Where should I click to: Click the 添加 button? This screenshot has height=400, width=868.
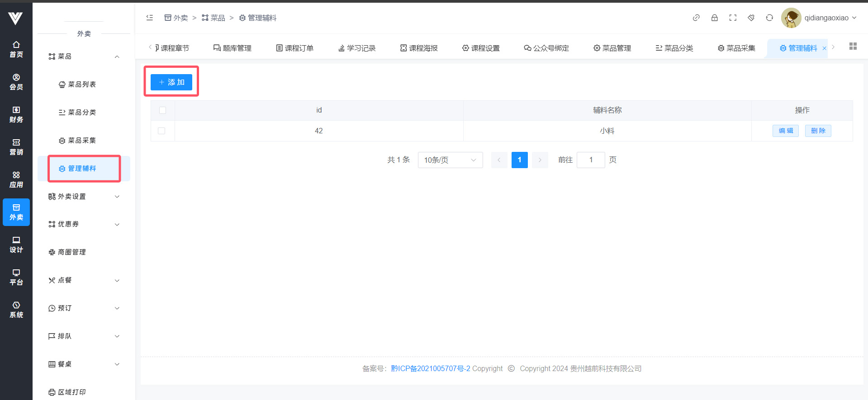coord(171,82)
